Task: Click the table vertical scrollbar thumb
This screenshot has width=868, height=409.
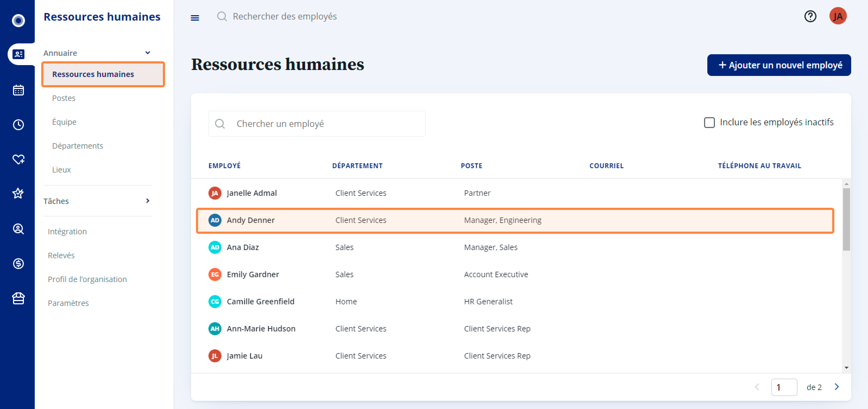Action: pyautogui.click(x=846, y=219)
